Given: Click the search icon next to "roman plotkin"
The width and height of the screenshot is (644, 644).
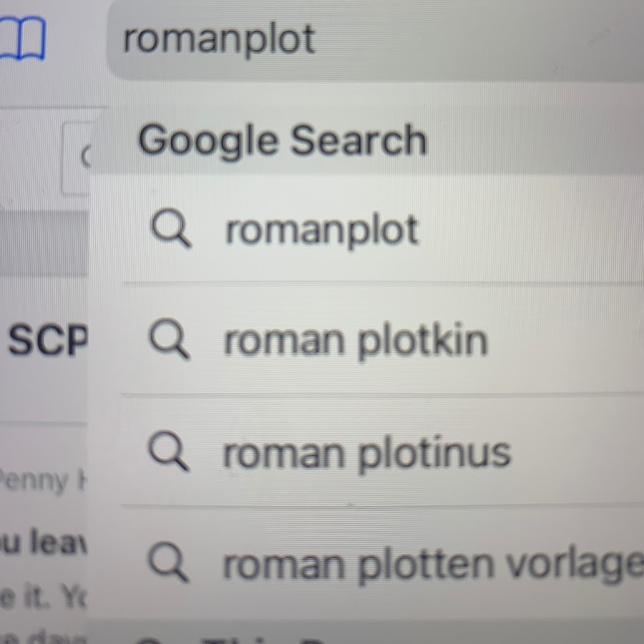Looking at the screenshot, I should pos(169,341).
